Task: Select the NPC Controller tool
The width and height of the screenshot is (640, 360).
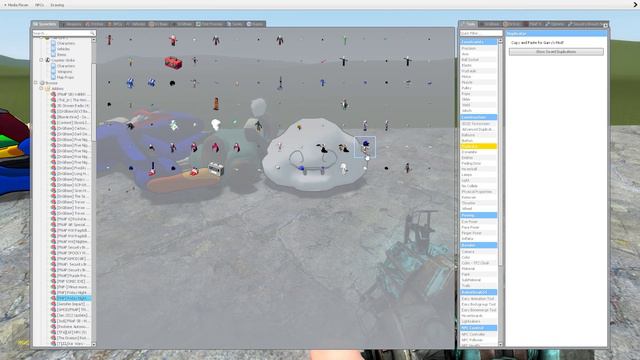Action: [x=479, y=334]
